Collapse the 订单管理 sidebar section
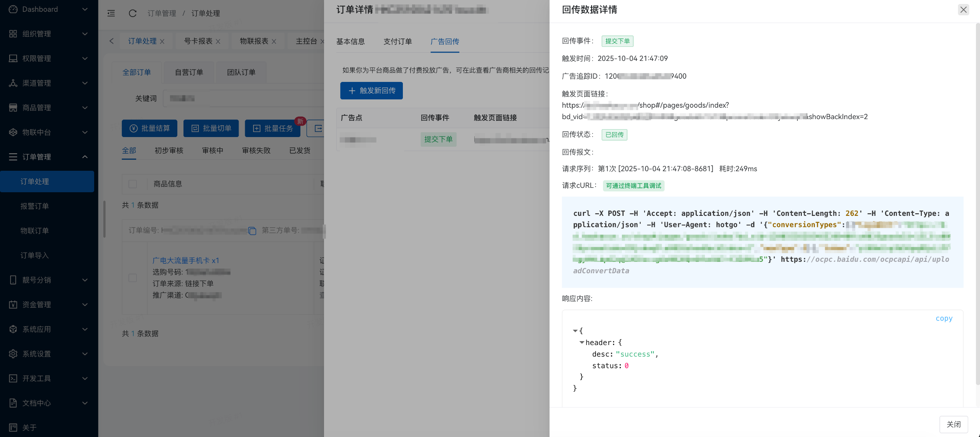 pos(47,157)
